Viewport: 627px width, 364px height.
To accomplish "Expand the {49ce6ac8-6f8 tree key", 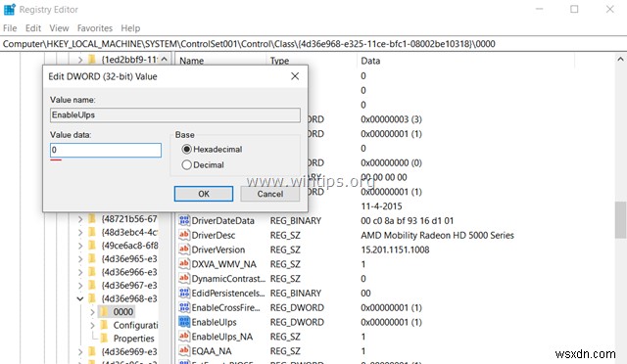I will click(x=80, y=246).
